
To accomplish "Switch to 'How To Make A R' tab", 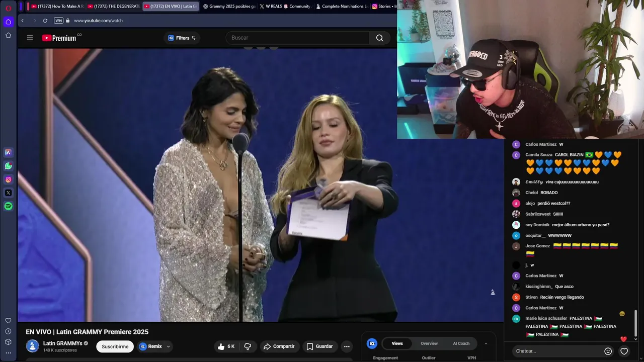I will [57, 7].
